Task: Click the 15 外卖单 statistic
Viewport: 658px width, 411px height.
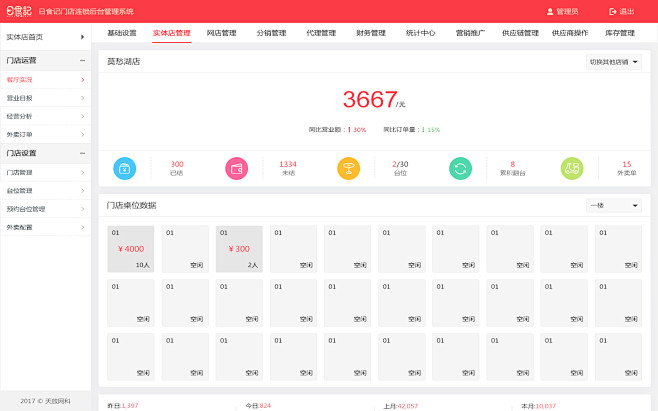Action: pos(627,168)
